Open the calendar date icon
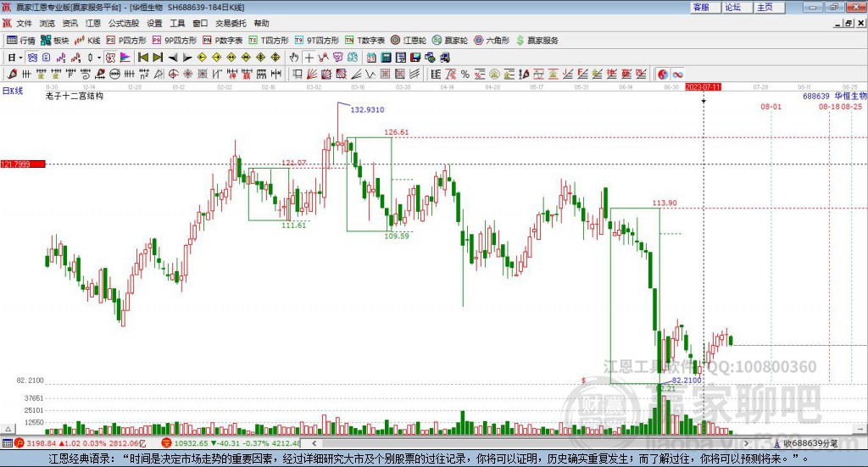Screen dimensions: 868x467 (x=371, y=58)
